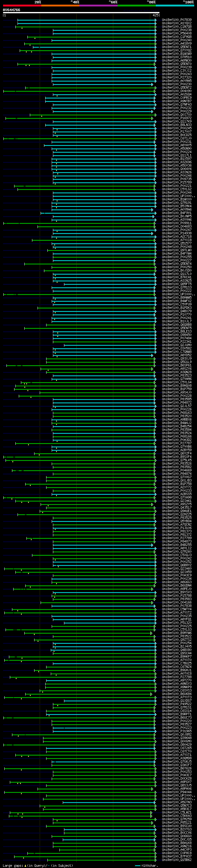The width and height of the screenshot is (197, 868).
Task: Select the UniRef100_P17007 label
Action: click(x=177, y=132)
